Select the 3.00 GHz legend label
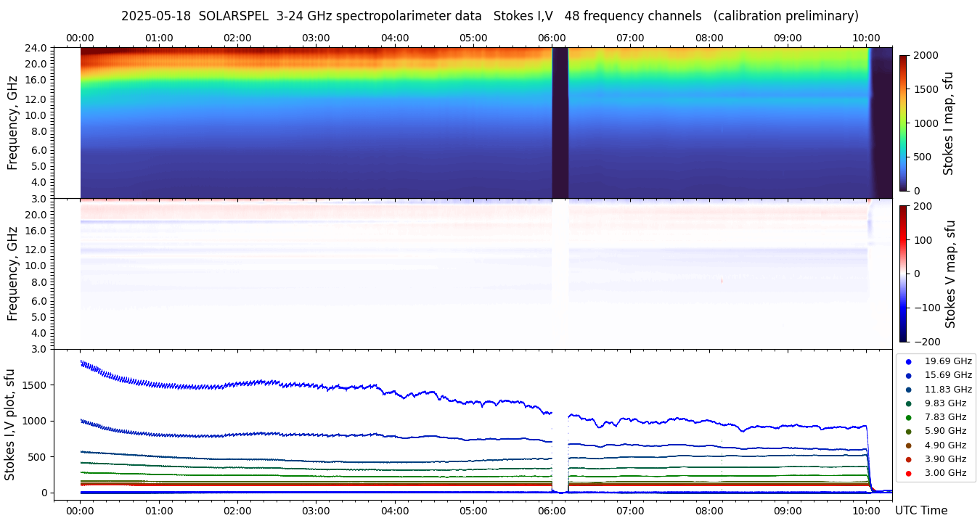This screenshot has width=980, height=526. tap(945, 473)
